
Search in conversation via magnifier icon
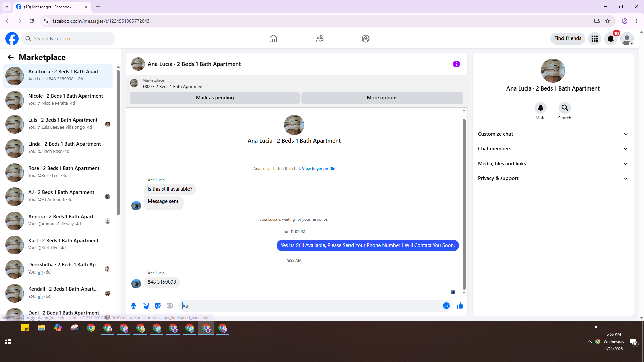(565, 108)
